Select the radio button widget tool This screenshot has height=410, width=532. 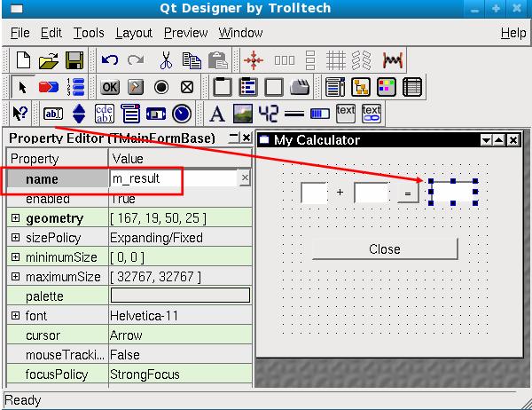point(161,87)
